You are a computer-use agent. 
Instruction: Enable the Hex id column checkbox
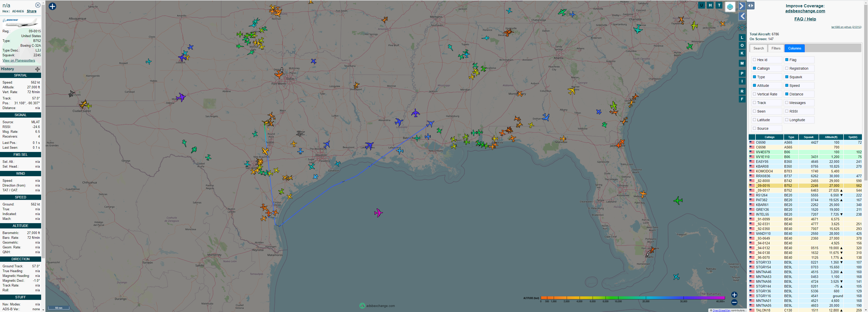point(754,60)
